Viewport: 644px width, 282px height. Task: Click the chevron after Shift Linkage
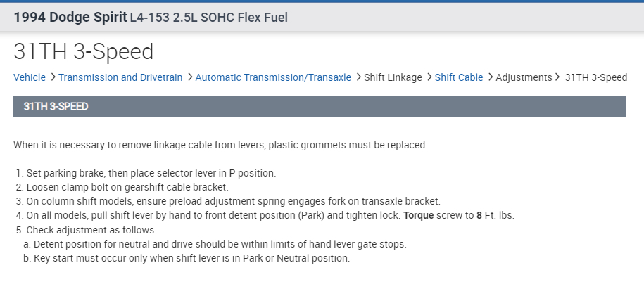(x=428, y=77)
